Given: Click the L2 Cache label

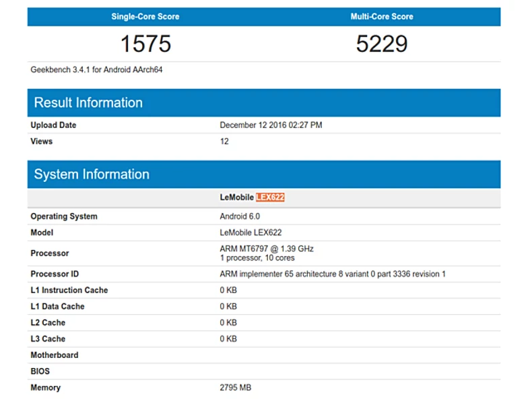Looking at the screenshot, I should coord(48,323).
